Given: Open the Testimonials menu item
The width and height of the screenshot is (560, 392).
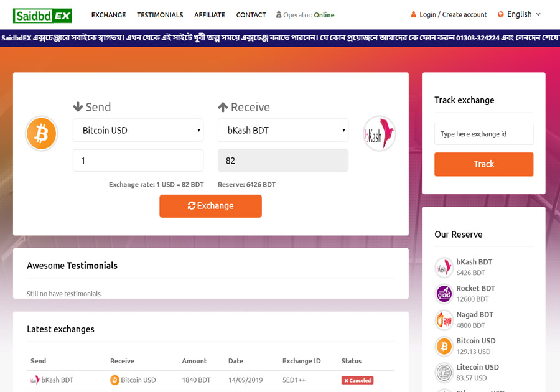Looking at the screenshot, I should tap(160, 15).
